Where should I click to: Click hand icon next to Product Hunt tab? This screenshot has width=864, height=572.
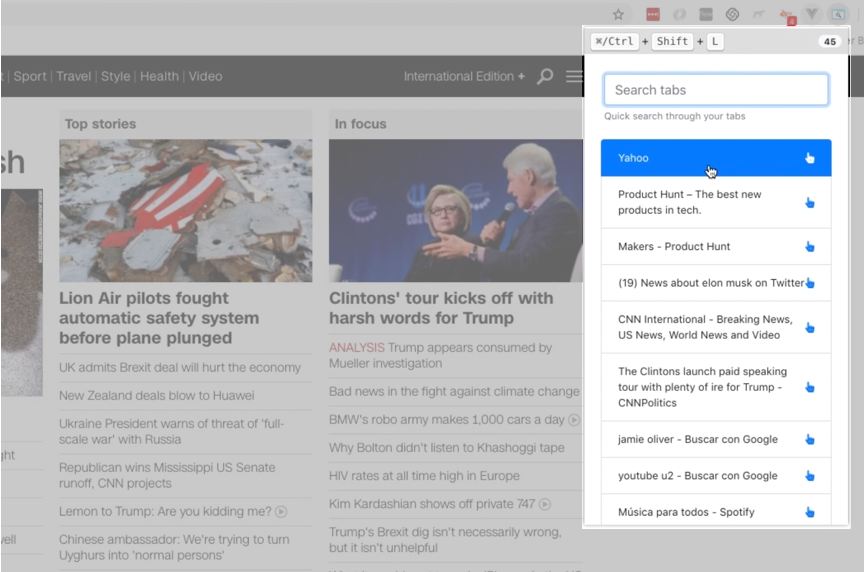point(809,203)
